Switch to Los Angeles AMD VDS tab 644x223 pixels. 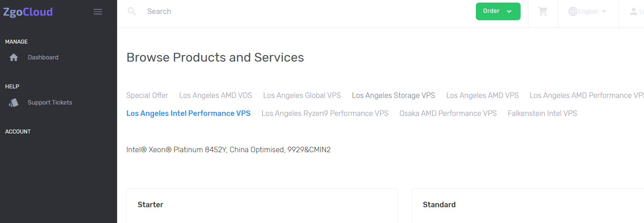tap(216, 95)
